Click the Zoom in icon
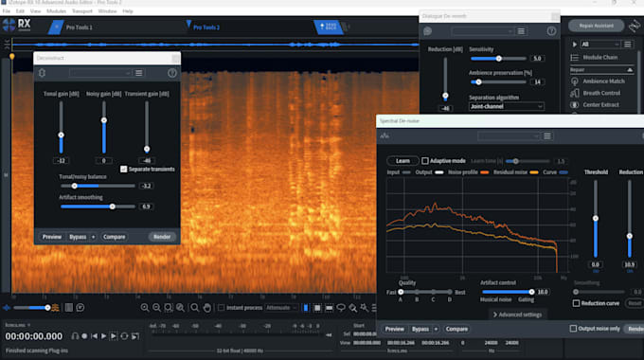This screenshot has height=360, width=644. coord(145,307)
